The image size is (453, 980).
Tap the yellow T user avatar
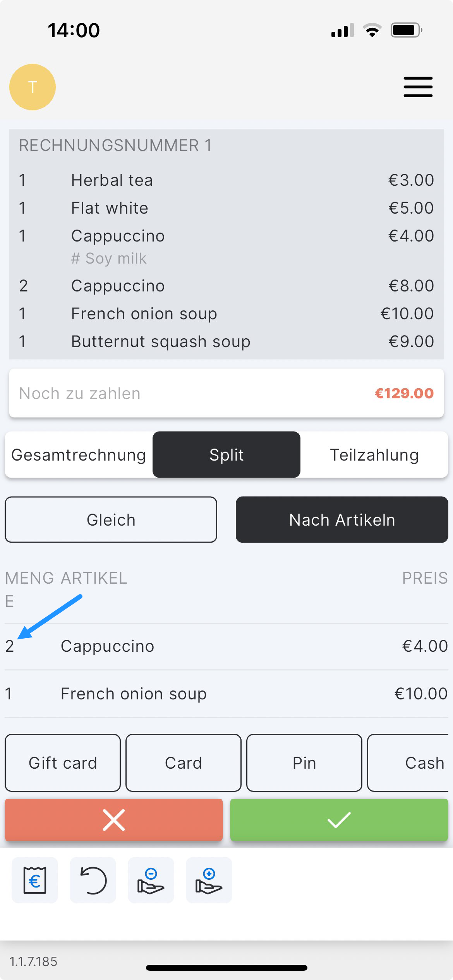click(33, 87)
